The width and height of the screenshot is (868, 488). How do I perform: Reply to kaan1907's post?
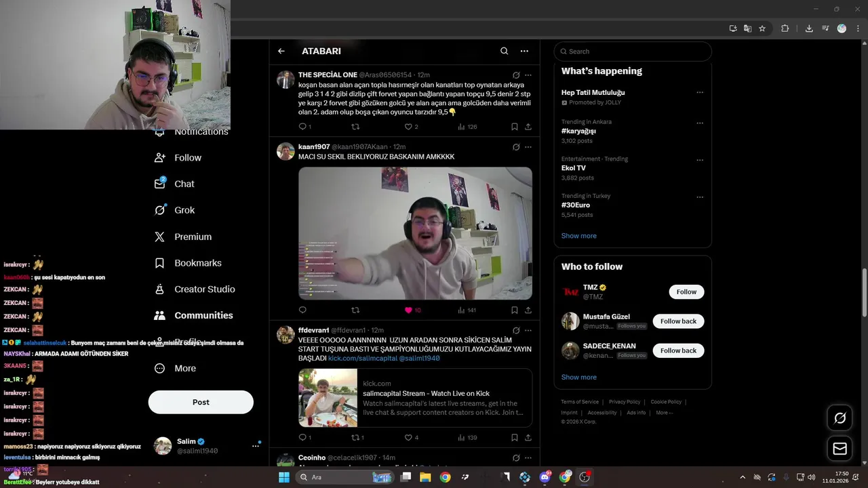[303, 310]
